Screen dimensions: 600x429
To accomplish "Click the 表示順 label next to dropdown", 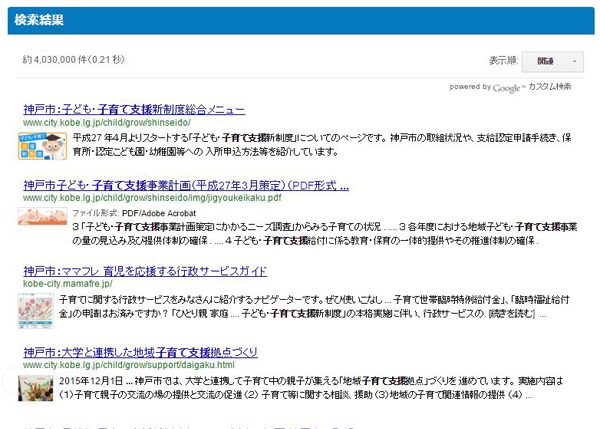I will pos(503,61).
